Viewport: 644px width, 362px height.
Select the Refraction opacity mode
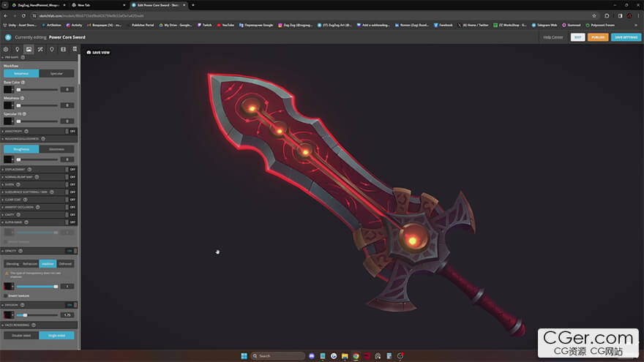pos(30,263)
